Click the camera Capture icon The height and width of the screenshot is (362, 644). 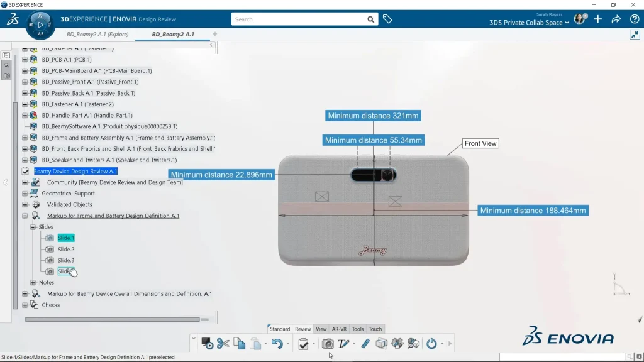coord(328,344)
